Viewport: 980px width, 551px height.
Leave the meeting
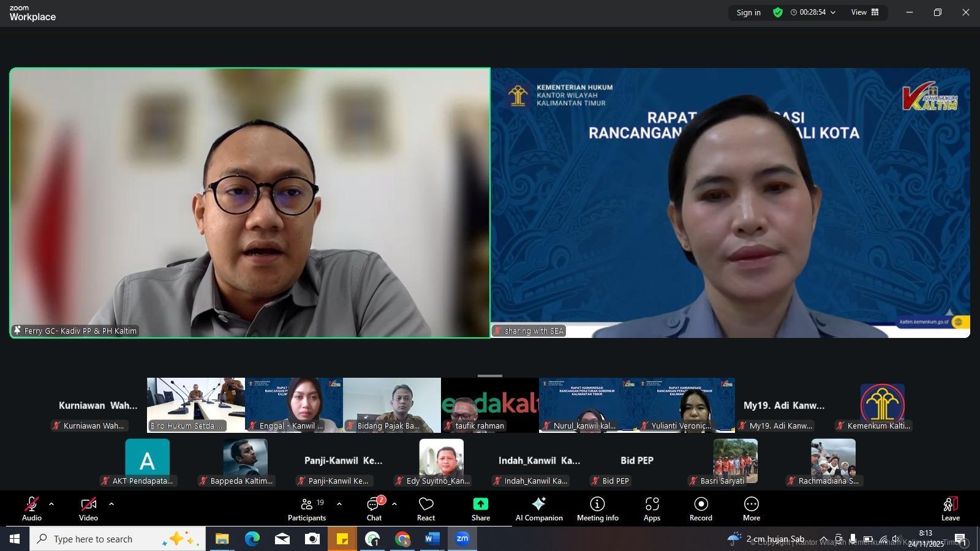click(950, 509)
